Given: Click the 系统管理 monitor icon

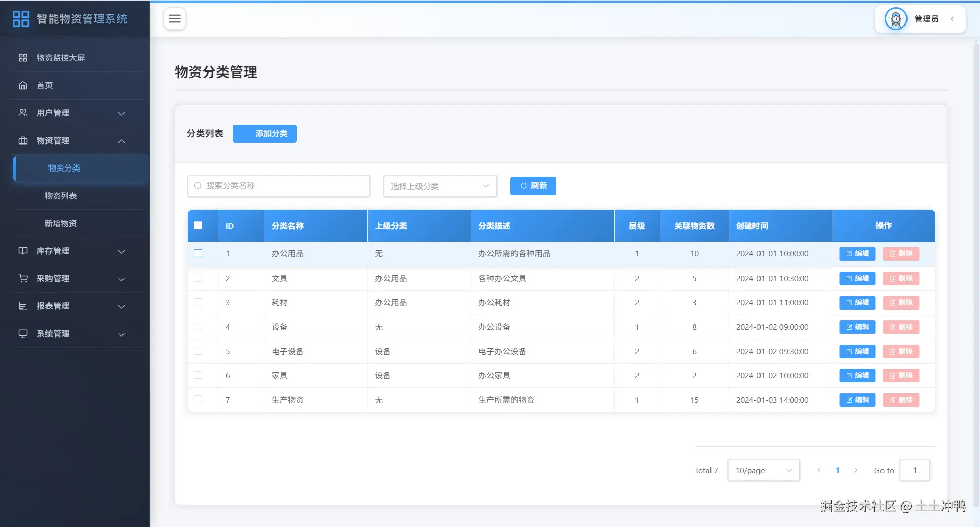Looking at the screenshot, I should tap(23, 333).
